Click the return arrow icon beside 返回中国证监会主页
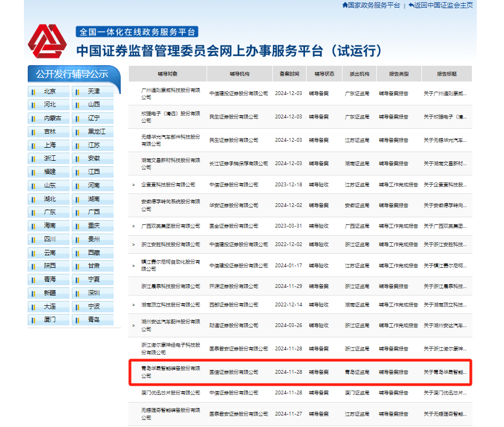Image resolution: width=504 pixels, height=427 pixels. click(x=411, y=5)
